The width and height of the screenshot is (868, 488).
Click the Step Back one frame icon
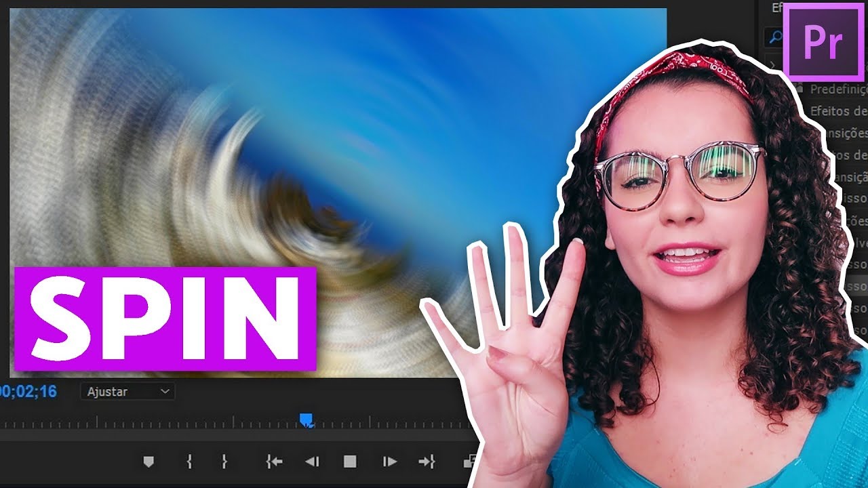tap(311, 462)
